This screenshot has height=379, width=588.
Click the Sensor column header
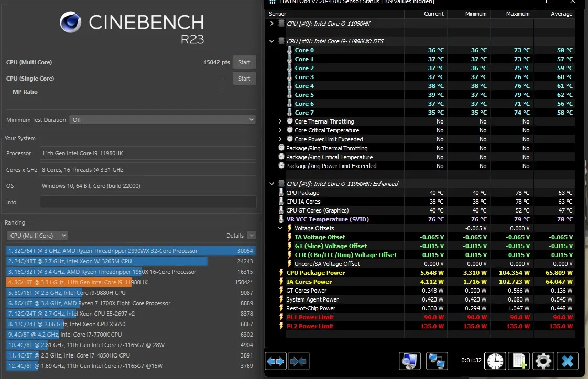pyautogui.click(x=278, y=14)
